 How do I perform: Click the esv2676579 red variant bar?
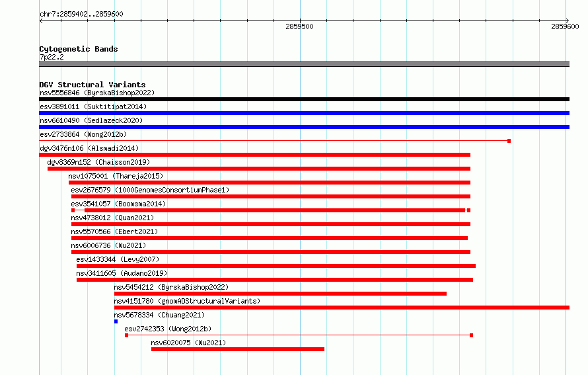point(271,196)
